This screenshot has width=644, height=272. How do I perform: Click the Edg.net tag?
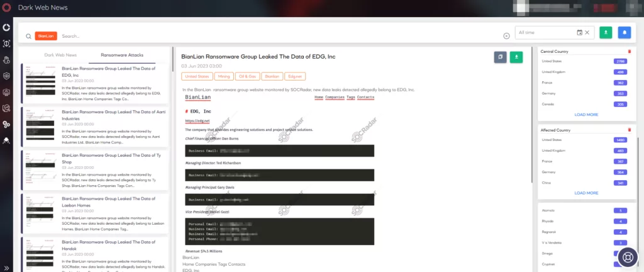296,76
